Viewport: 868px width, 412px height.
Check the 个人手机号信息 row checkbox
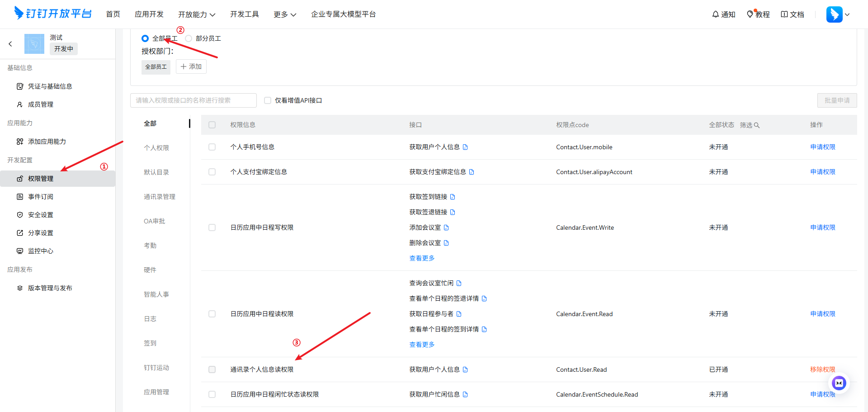click(212, 147)
